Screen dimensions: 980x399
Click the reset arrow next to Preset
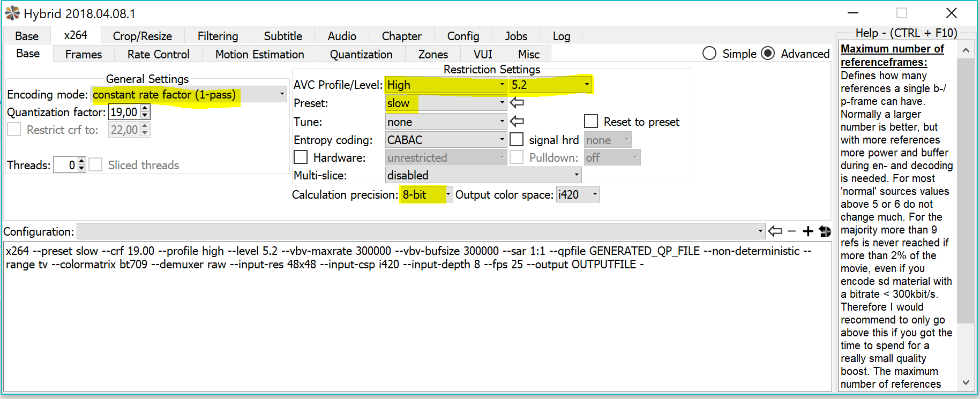click(x=517, y=102)
